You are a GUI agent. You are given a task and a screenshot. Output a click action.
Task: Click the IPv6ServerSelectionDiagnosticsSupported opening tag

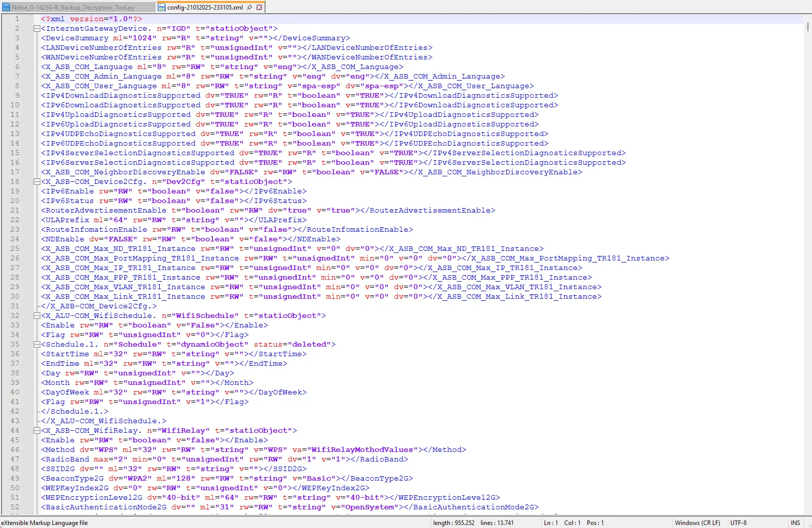[138, 163]
